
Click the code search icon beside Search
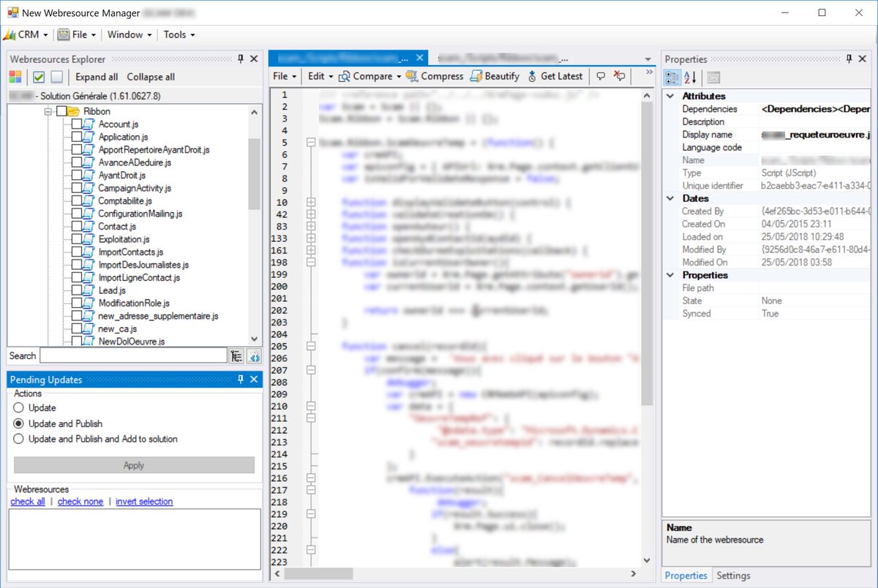point(254,356)
